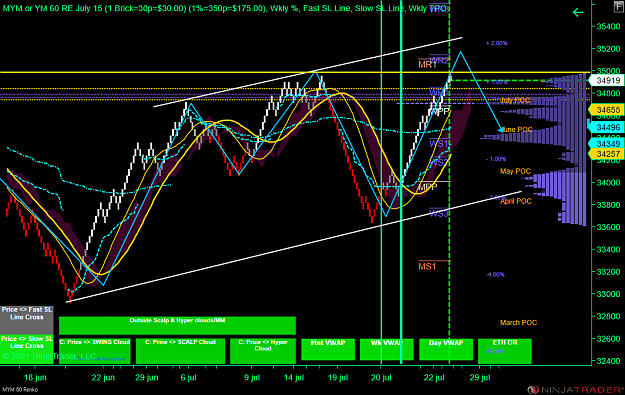
Task: Click the Outside Scalp & Hyper clouds/MM bar
Action: click(177, 326)
